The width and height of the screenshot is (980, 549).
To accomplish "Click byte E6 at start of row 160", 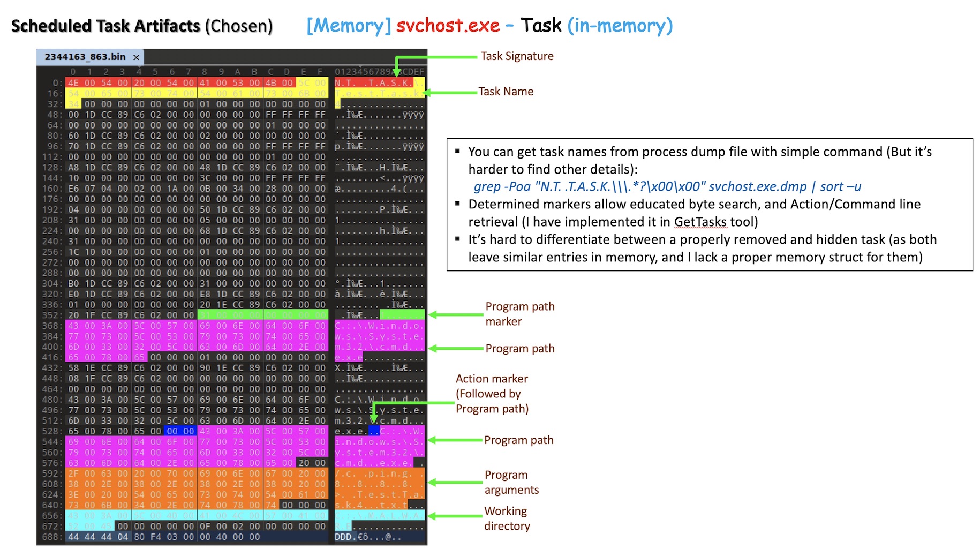I will (73, 189).
